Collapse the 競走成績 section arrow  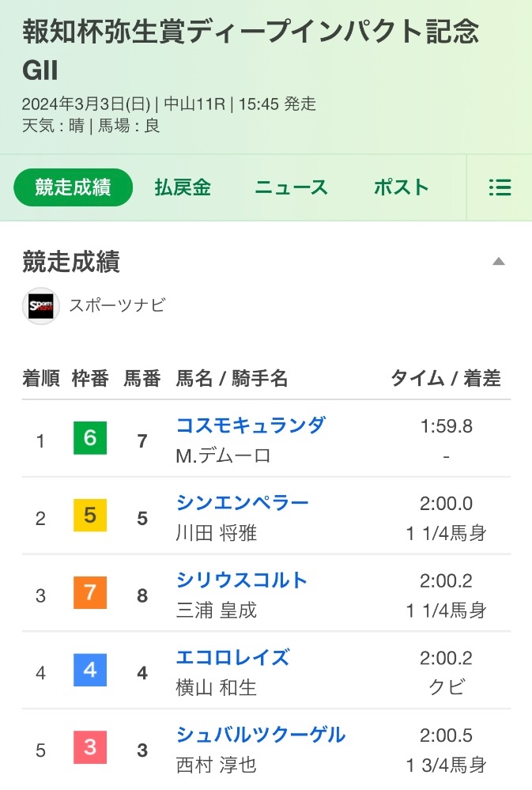point(498,261)
